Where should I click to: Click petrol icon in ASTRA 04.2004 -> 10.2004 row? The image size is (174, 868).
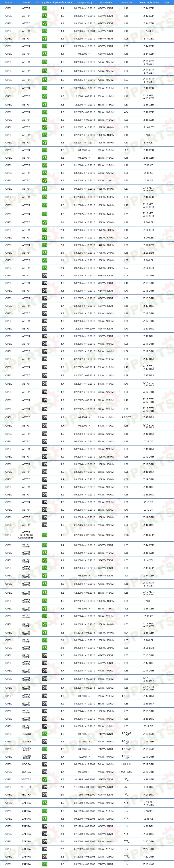(x=44, y=31)
